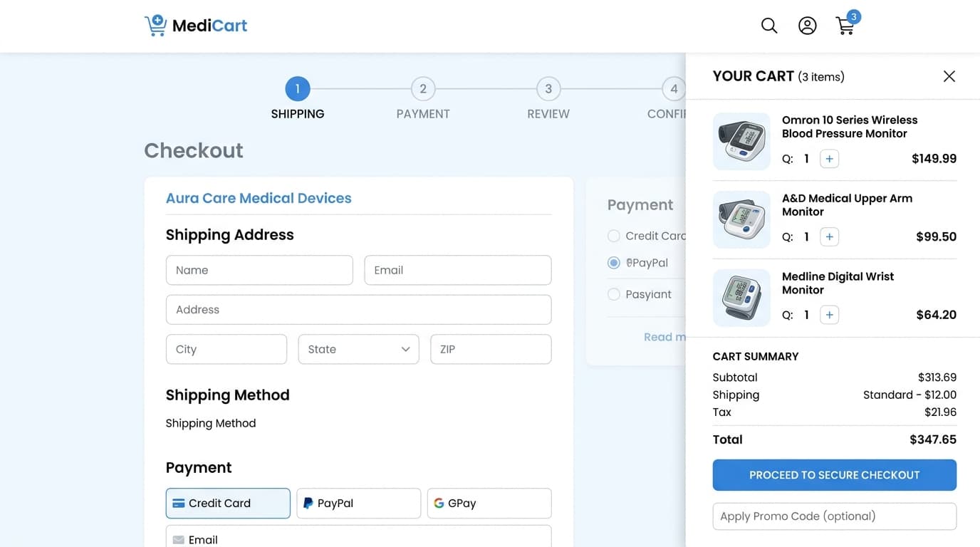Click the $99.50 price
This screenshot has width=980, height=547.
tap(936, 237)
